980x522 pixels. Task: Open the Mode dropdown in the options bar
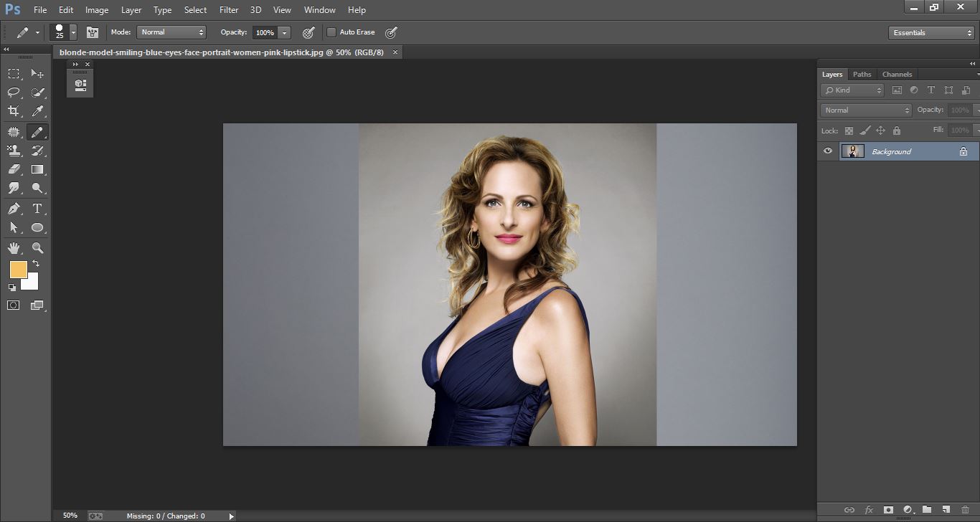(x=171, y=32)
